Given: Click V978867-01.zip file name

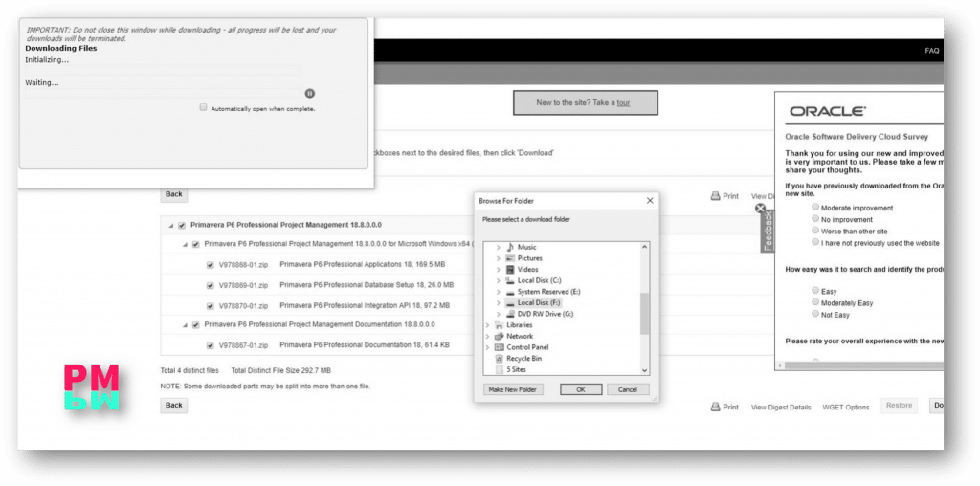Looking at the screenshot, I should [243, 345].
